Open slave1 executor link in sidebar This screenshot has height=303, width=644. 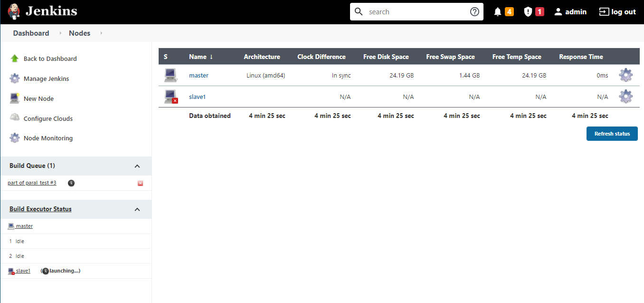click(23, 271)
